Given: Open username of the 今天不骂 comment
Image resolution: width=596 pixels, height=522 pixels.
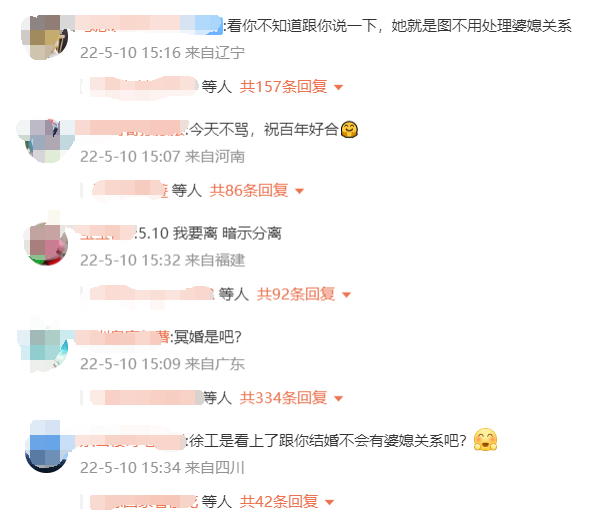Looking at the screenshot, I should click(x=131, y=129).
